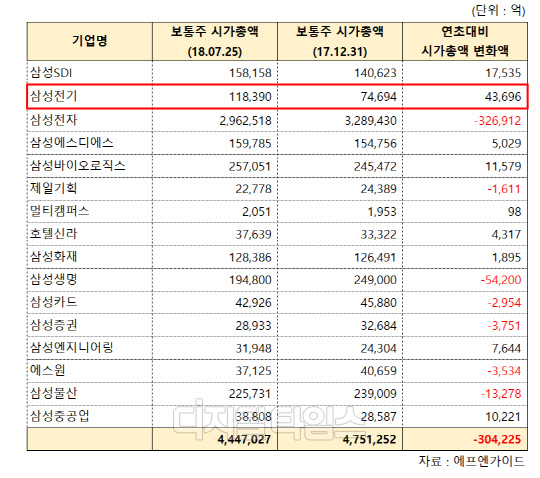Click the 보통주 시가총액 (17.12.31) header
The image size is (540, 478).
point(340,41)
